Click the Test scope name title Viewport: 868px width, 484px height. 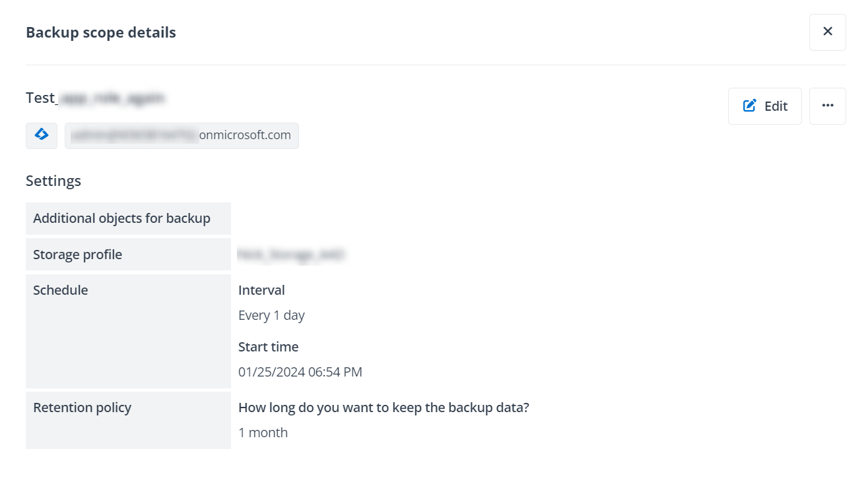[95, 98]
